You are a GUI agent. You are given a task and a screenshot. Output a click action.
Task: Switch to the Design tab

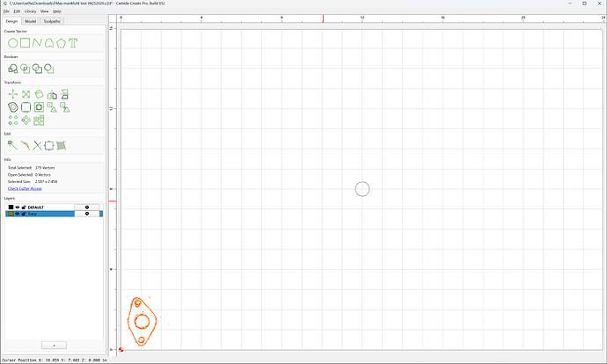(11, 21)
